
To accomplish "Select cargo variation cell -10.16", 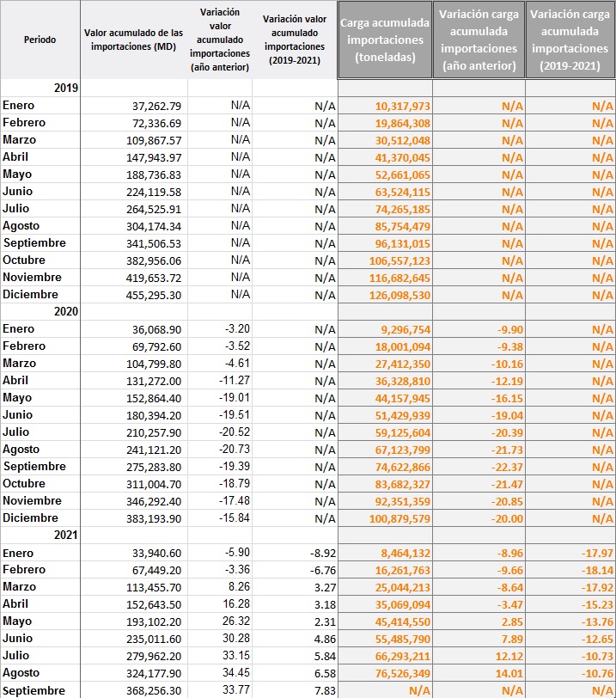I will coord(479,364).
